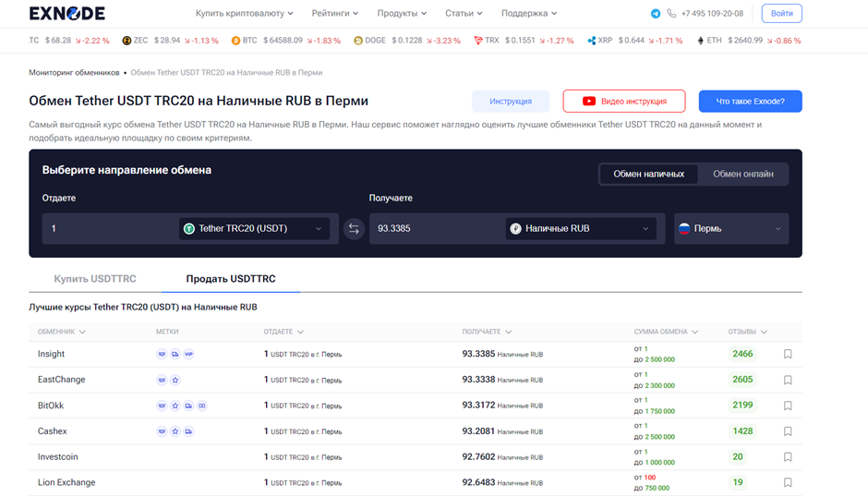The image size is (868, 497).
Task: Open the Поддержка menu
Action: (x=529, y=13)
